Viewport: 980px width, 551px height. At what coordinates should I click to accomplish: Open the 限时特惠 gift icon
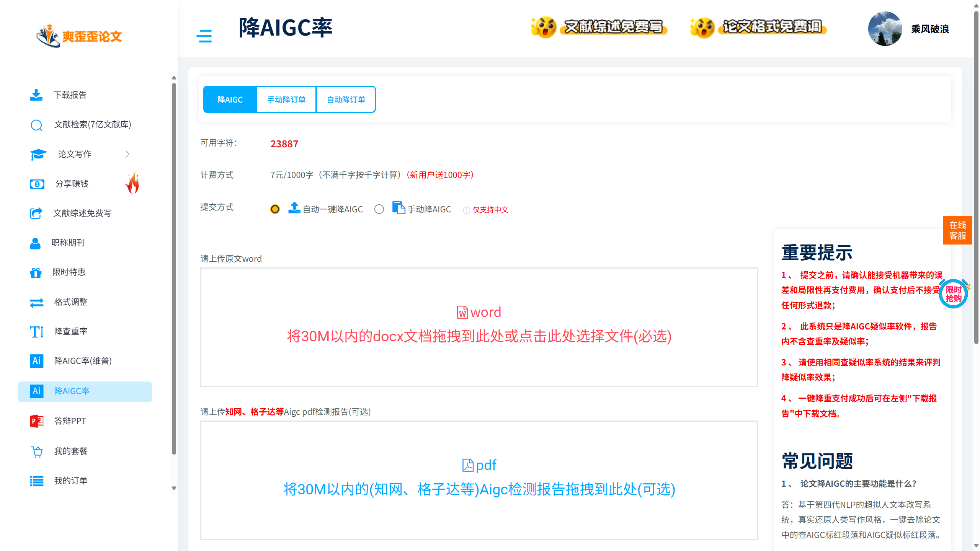click(x=36, y=272)
